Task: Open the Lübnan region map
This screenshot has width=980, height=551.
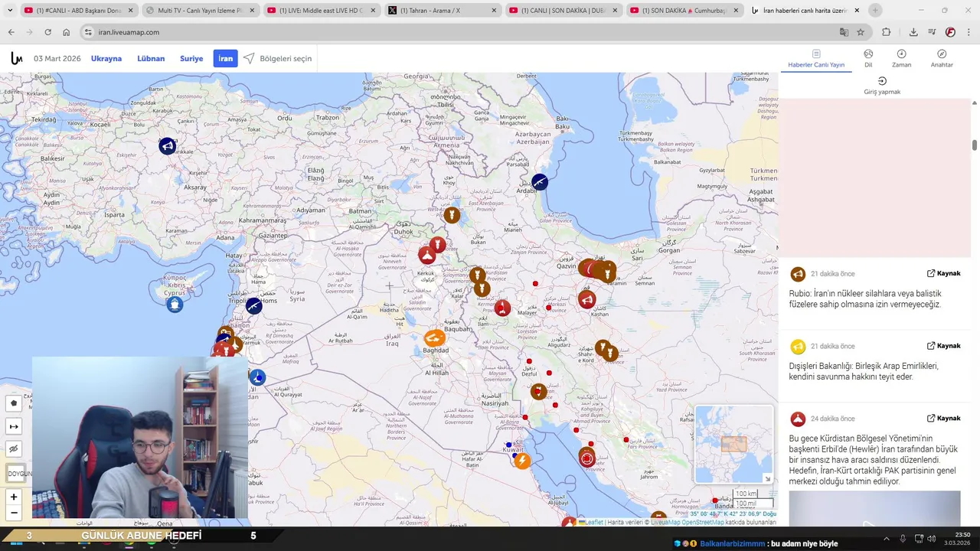Action: (x=151, y=58)
